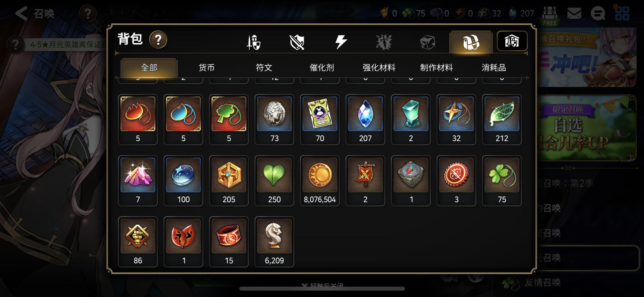Select the gold coin item showing 8,076,504
This screenshot has height=297, width=644.
pyautogui.click(x=320, y=180)
